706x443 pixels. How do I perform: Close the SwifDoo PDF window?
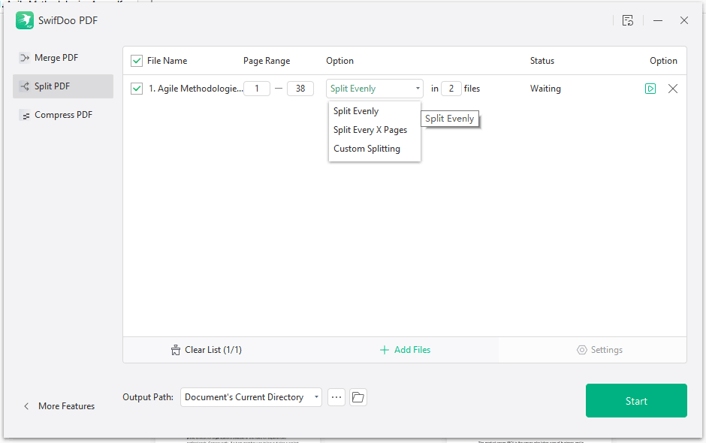coord(684,20)
